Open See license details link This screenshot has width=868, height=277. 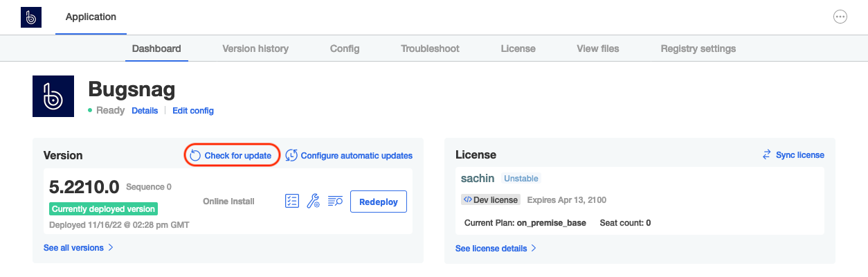coord(491,248)
